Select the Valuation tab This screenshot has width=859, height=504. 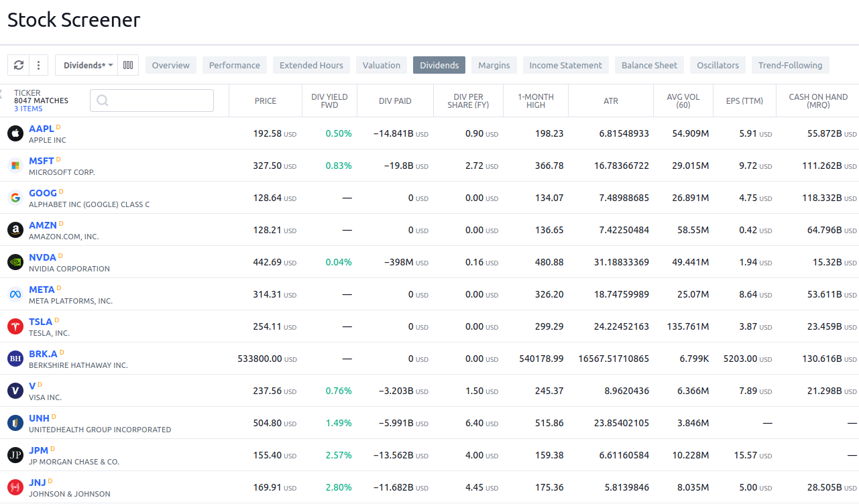(x=382, y=65)
